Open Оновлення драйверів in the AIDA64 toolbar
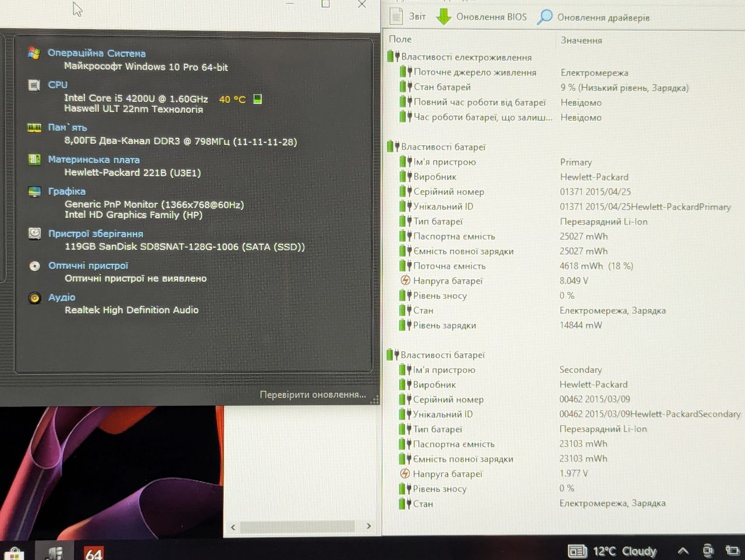The width and height of the screenshot is (745, 560). click(594, 17)
